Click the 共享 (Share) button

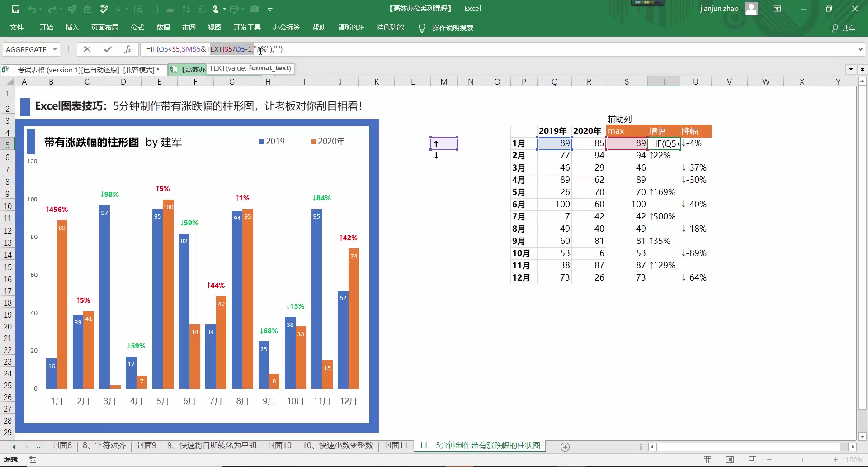click(x=844, y=28)
